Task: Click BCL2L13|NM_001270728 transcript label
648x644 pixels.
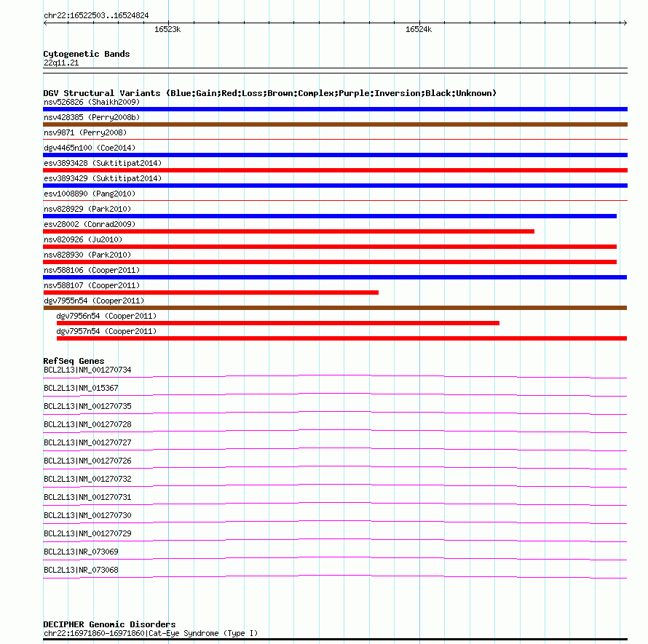Action: click(87, 424)
